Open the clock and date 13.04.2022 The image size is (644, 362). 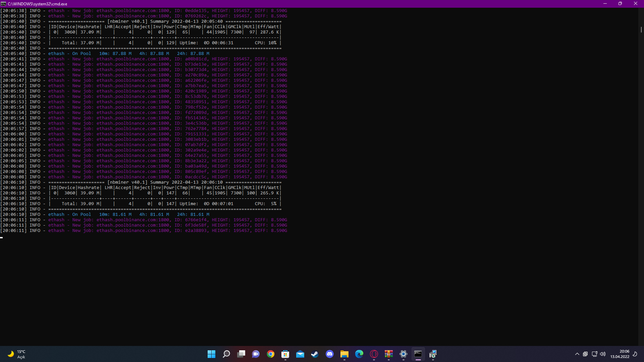(x=620, y=354)
